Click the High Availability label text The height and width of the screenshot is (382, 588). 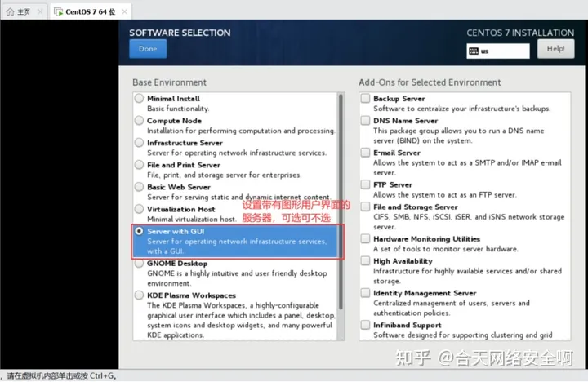coord(403,261)
